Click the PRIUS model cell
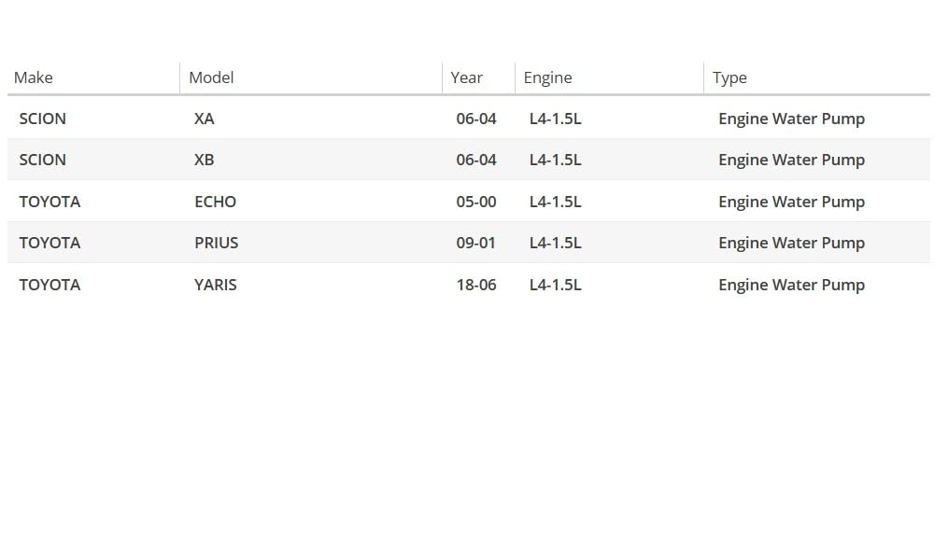 (x=217, y=243)
